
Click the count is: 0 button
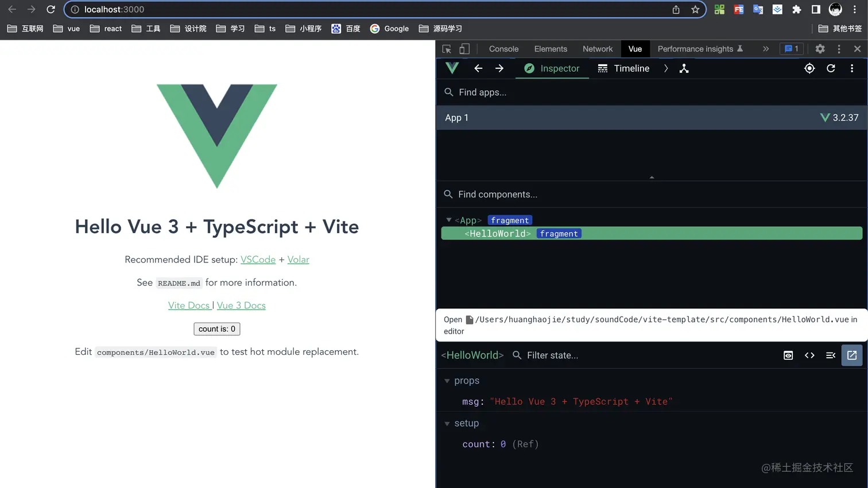pyautogui.click(x=217, y=329)
